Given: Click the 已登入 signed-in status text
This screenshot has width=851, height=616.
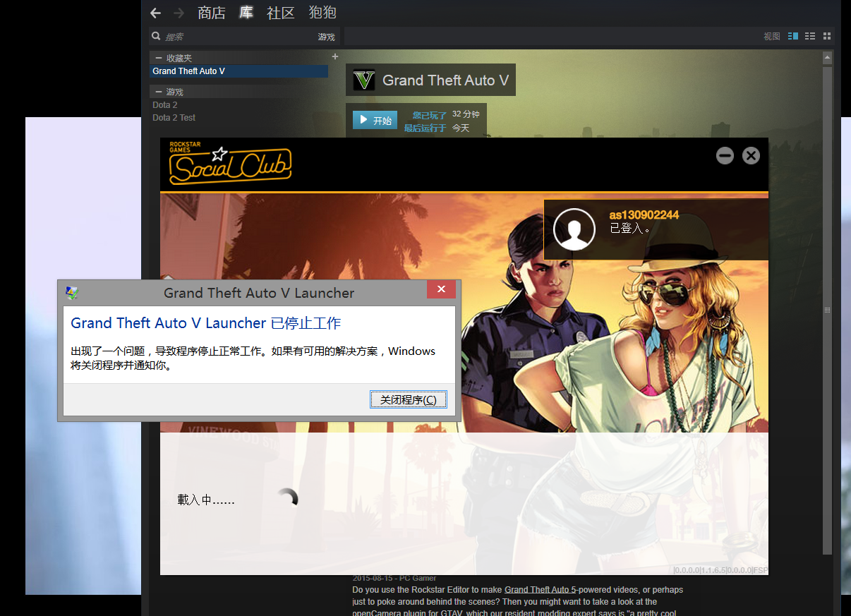Looking at the screenshot, I should pyautogui.click(x=630, y=229).
